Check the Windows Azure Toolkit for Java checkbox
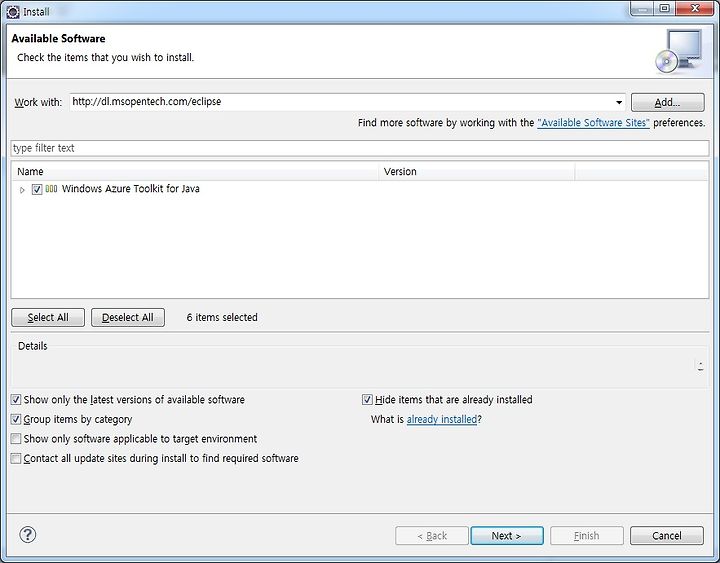Screen dimensions: 720x563 37,189
